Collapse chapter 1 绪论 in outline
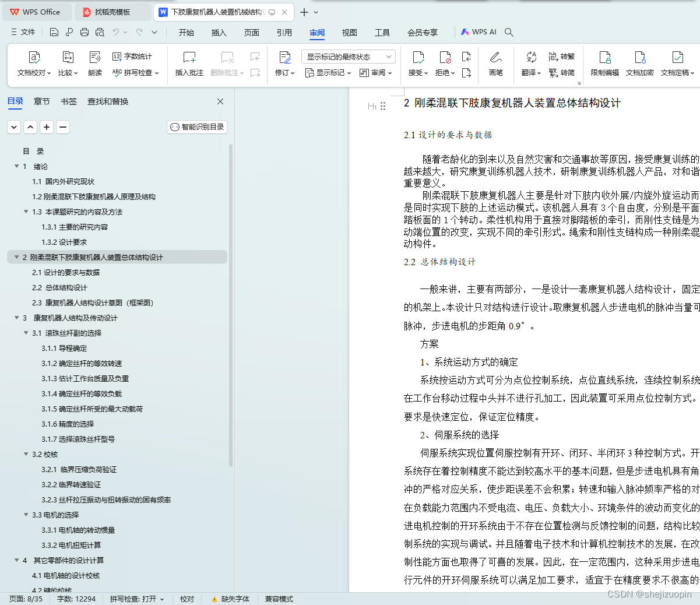 click(x=16, y=166)
